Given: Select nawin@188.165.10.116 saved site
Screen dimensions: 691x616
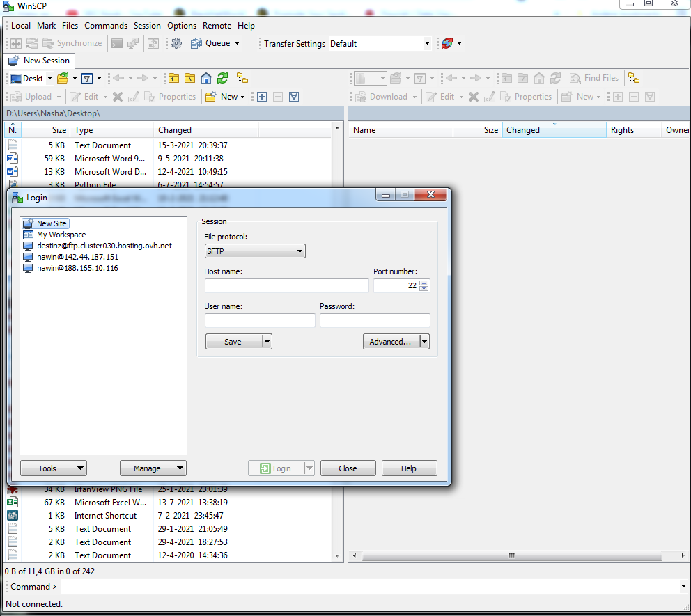Looking at the screenshot, I should point(70,268).
